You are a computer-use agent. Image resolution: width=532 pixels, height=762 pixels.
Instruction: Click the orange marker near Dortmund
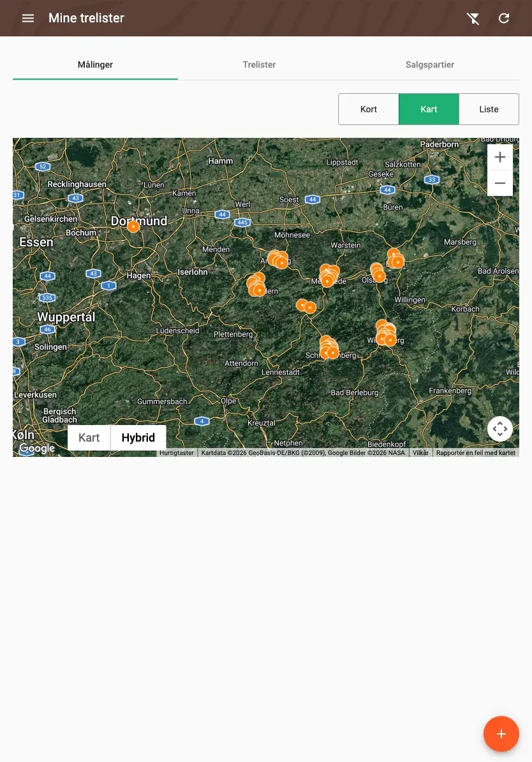pyautogui.click(x=133, y=226)
